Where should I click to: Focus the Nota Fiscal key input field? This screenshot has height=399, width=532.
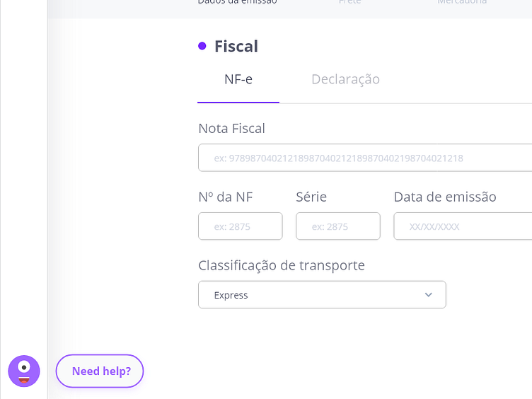365,158
